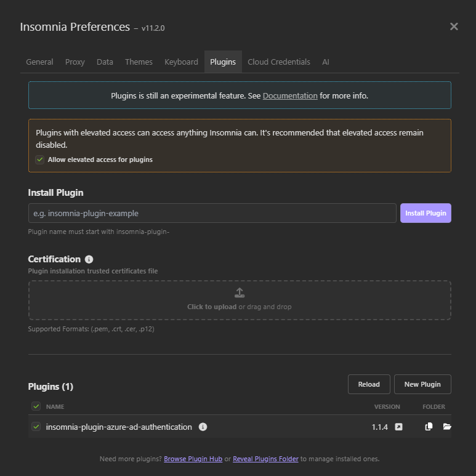Disable the azure-ad-authentication plugin checkbox
476x476 pixels.
(x=36, y=427)
